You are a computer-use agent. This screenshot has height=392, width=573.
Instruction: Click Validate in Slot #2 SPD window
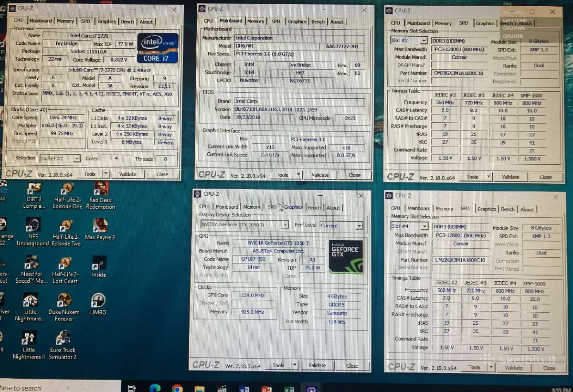[510, 177]
